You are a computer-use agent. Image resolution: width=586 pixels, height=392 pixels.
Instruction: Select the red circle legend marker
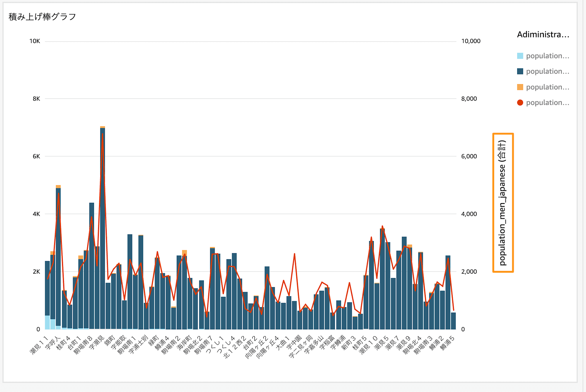(x=520, y=103)
